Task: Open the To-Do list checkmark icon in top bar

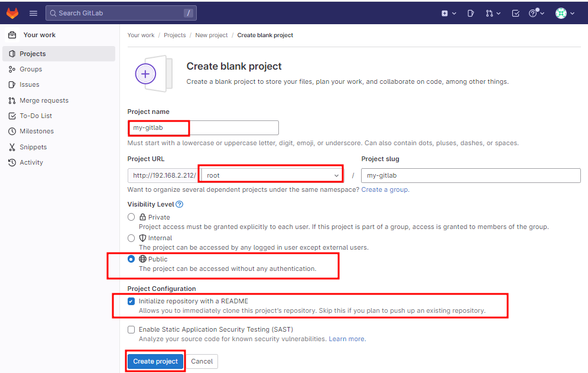Action: pyautogui.click(x=516, y=14)
